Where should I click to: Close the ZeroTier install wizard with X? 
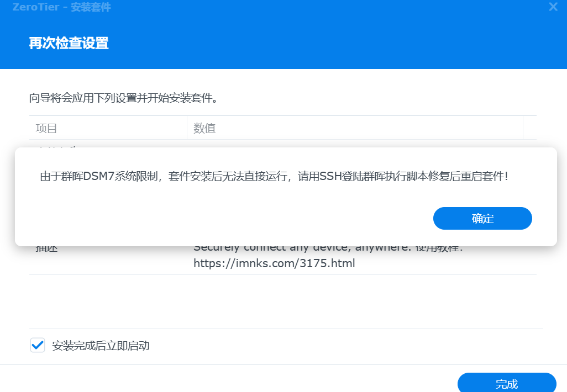pos(553,7)
